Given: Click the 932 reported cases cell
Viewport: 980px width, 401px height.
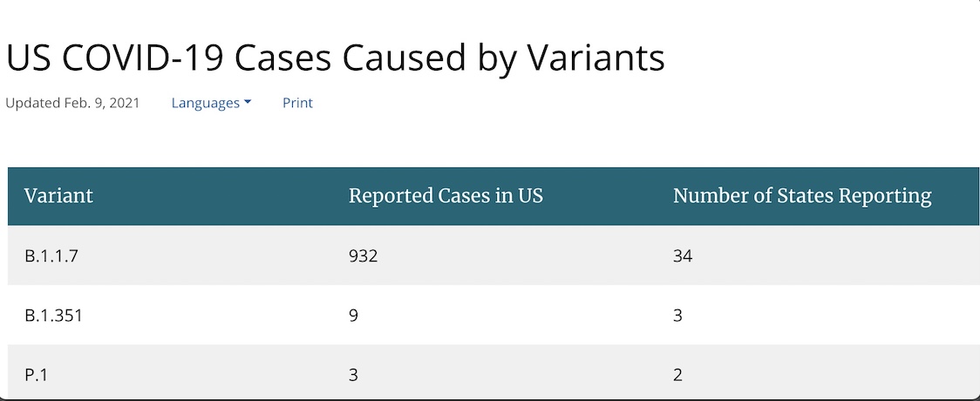Looking at the screenshot, I should click(363, 256).
